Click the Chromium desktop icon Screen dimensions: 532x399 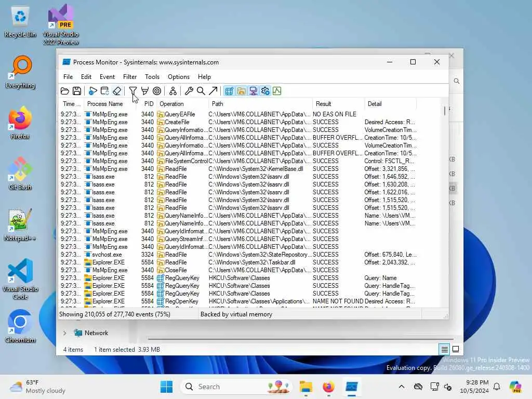pos(20,326)
